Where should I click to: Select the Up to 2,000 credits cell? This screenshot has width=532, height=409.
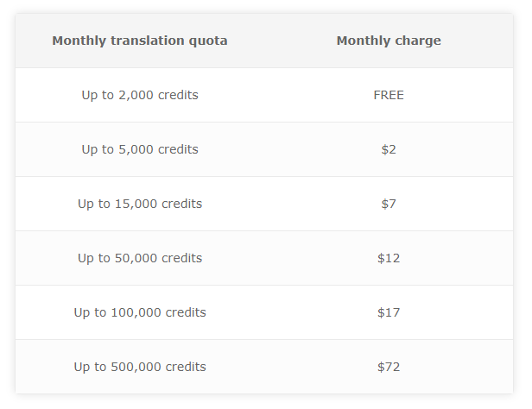(140, 95)
